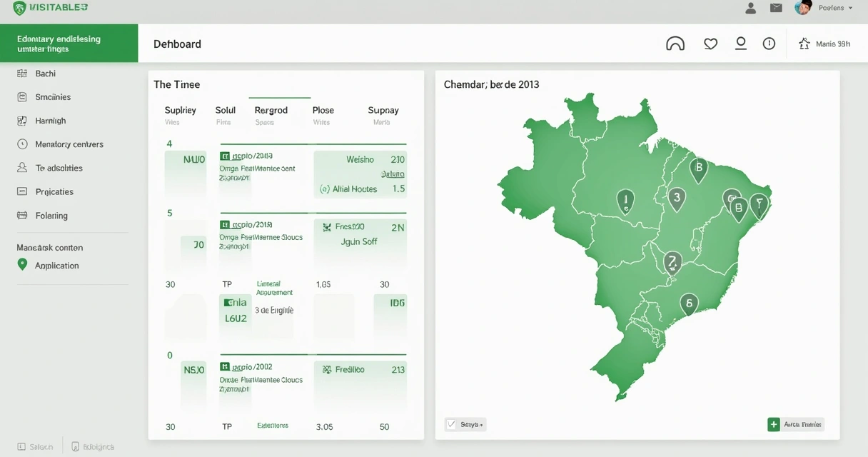This screenshot has width=868, height=457.
Task: Open the alerts info icon near Marie 38h
Action: (x=769, y=43)
